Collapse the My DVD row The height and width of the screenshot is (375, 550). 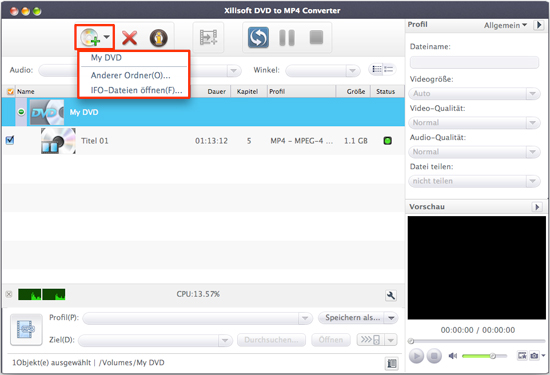pyautogui.click(x=21, y=112)
